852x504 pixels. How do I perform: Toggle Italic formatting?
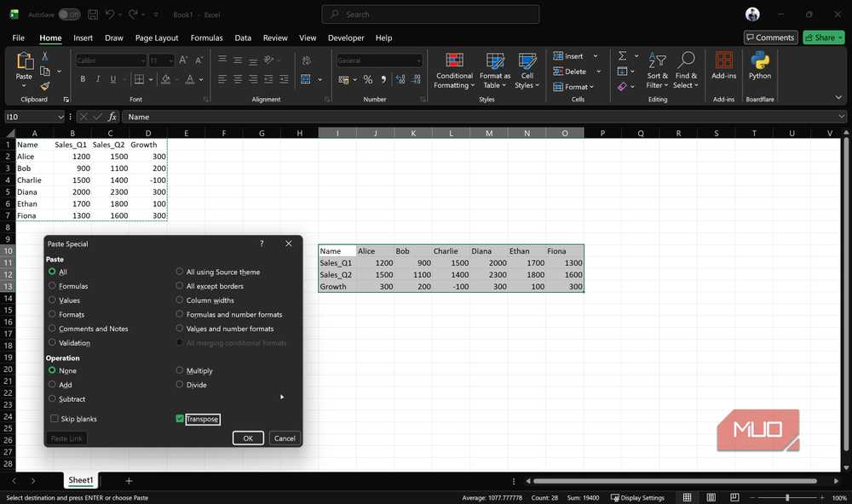pyautogui.click(x=98, y=79)
